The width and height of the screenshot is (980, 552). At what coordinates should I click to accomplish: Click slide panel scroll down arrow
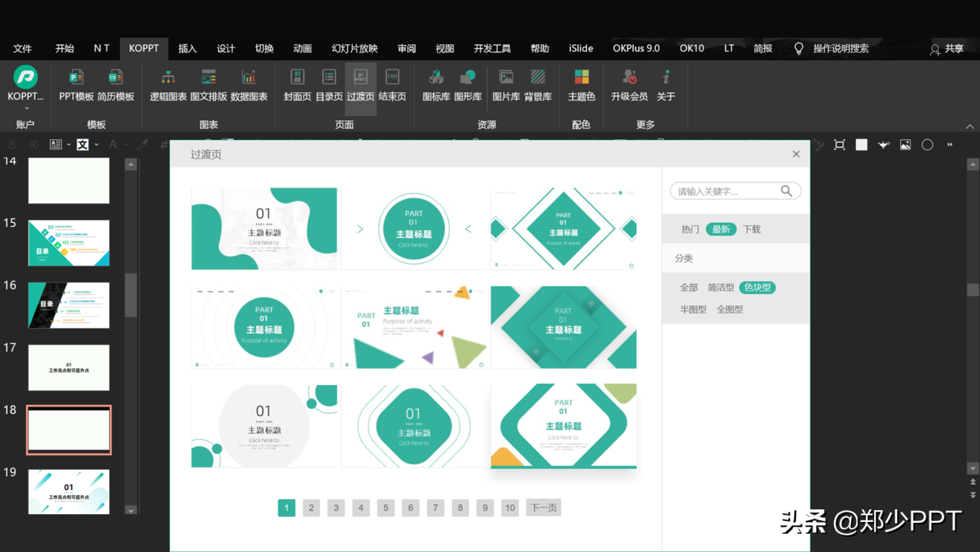(x=131, y=510)
